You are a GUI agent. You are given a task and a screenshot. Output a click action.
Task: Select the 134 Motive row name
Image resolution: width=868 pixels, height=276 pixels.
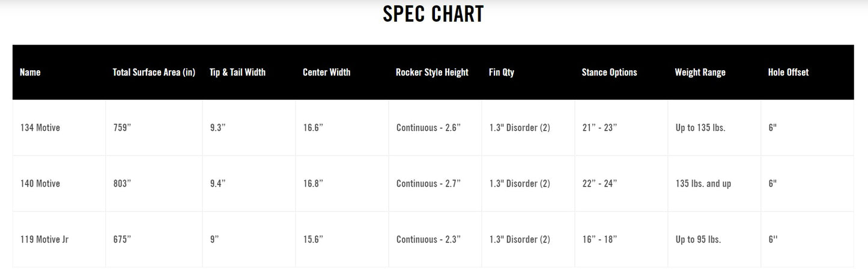[40, 128]
